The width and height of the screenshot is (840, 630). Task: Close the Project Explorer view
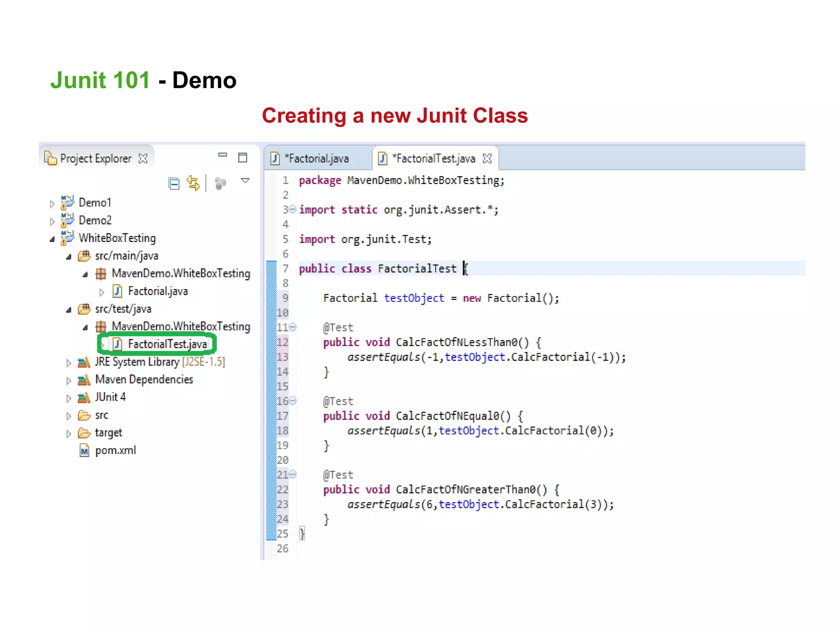143,158
